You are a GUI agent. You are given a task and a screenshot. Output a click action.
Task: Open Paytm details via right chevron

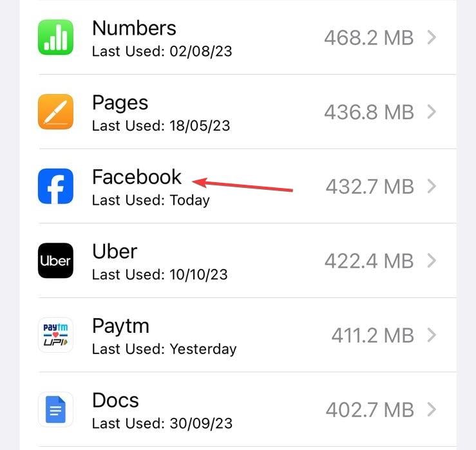(x=432, y=335)
